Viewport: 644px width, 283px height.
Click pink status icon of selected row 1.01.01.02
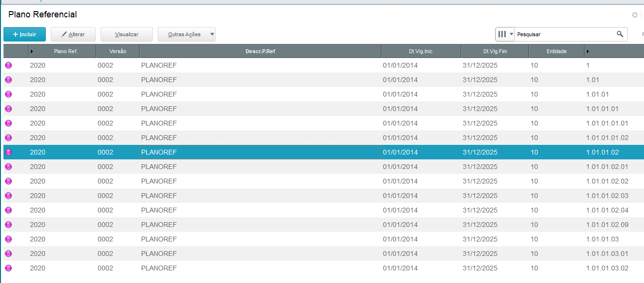[x=8, y=152]
